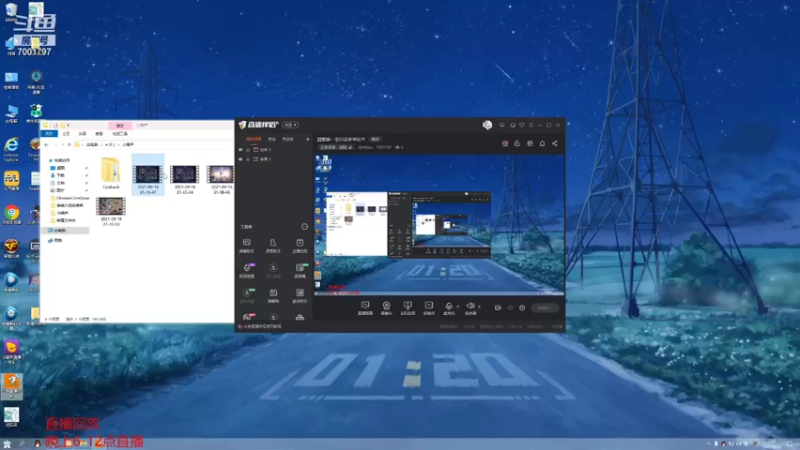Screen dimensions: 800x450
Task: Open Windows Start button on taskbar
Action: tap(7, 444)
